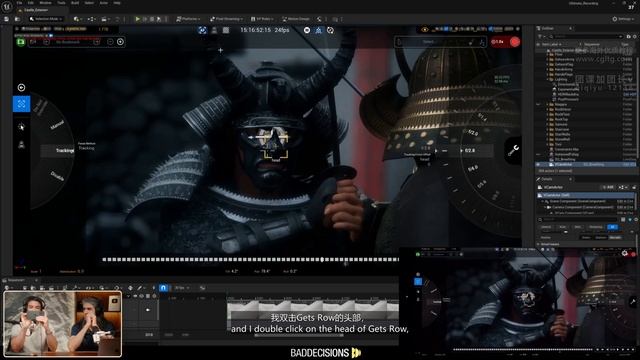The width and height of the screenshot is (640, 360).
Task: Click the Save icon in main toolbar
Action: 6,19
